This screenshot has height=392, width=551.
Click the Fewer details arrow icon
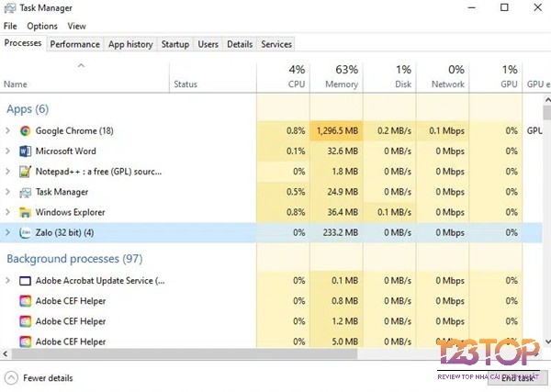click(11, 378)
